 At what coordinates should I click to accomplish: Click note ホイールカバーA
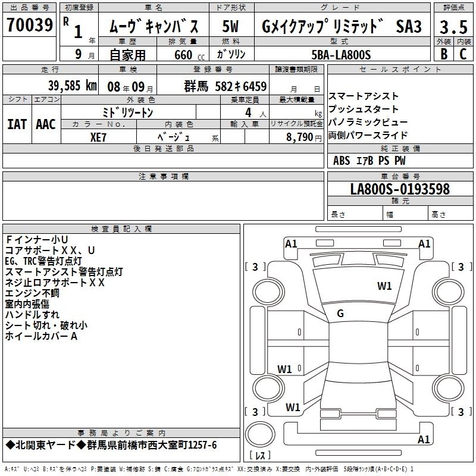click(x=41, y=336)
